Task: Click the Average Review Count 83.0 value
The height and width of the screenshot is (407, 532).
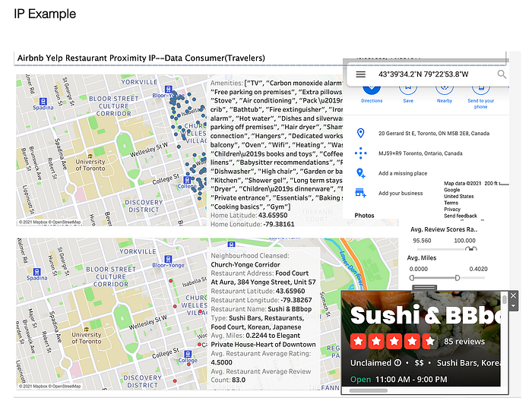Action: pos(239,380)
